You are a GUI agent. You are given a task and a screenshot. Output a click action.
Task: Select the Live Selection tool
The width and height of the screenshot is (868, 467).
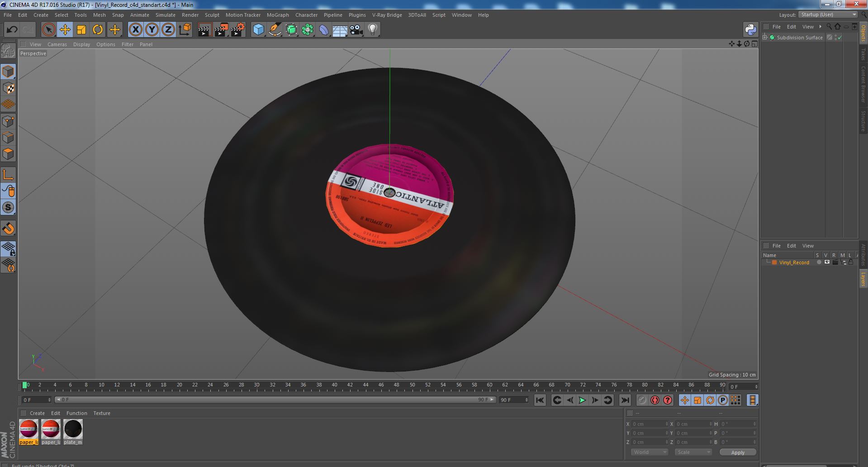coord(48,30)
